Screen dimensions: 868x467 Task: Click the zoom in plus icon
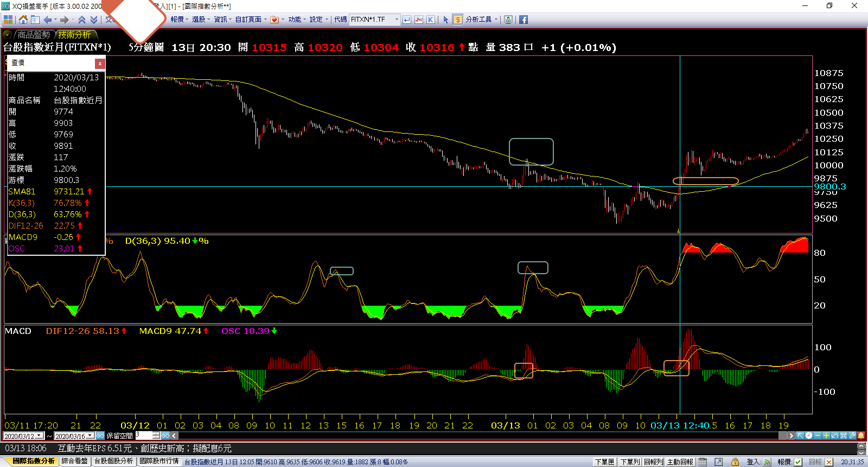[x=826, y=436]
